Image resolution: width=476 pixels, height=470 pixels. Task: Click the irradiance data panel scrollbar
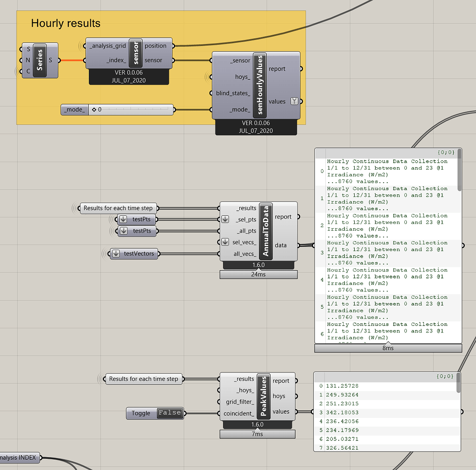pos(459,177)
